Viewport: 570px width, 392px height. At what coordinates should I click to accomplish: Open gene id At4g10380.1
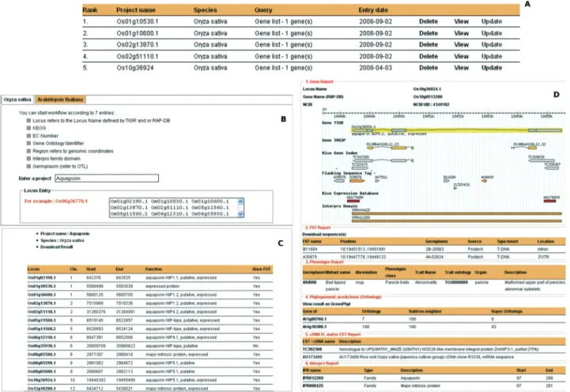[315, 326]
